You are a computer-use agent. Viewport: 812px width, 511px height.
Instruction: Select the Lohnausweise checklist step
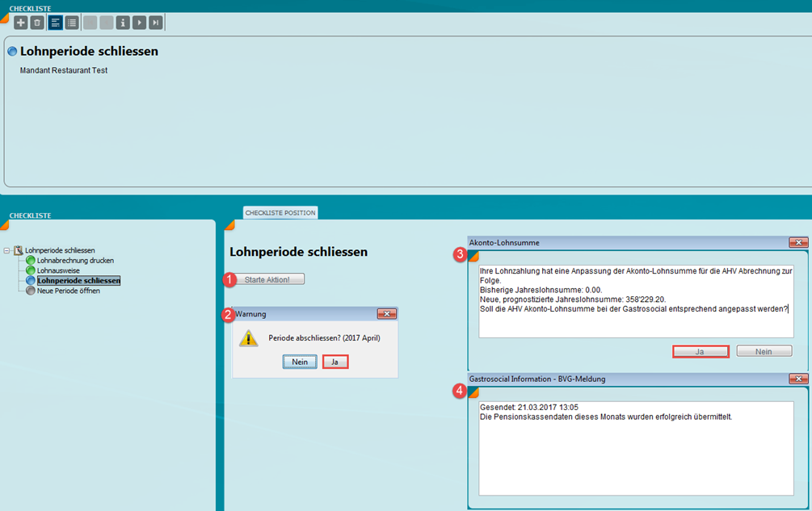click(58, 270)
